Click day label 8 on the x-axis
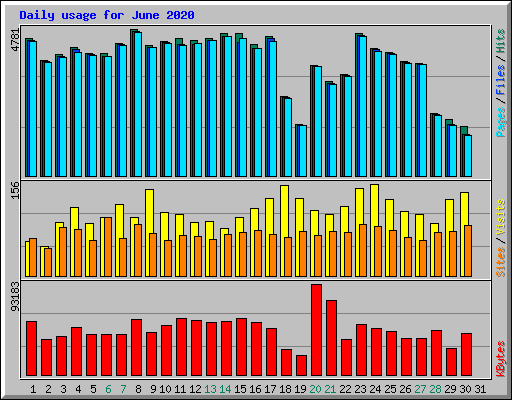This screenshot has height=400, width=512. point(138,389)
